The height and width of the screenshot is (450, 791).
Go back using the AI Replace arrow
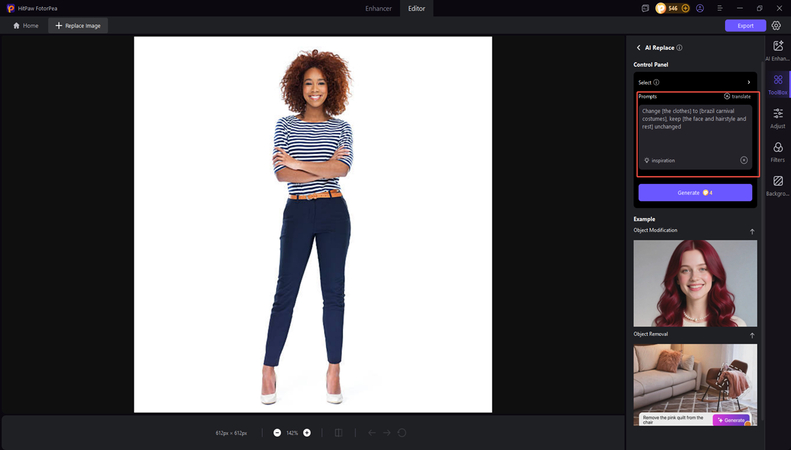coord(638,47)
